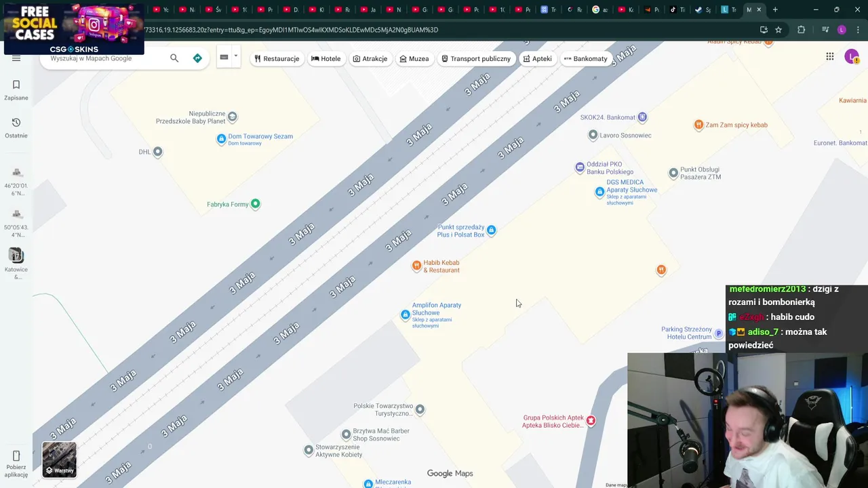The width and height of the screenshot is (868, 488).
Task: Open the Google Maps hamburger menu
Action: (x=16, y=58)
